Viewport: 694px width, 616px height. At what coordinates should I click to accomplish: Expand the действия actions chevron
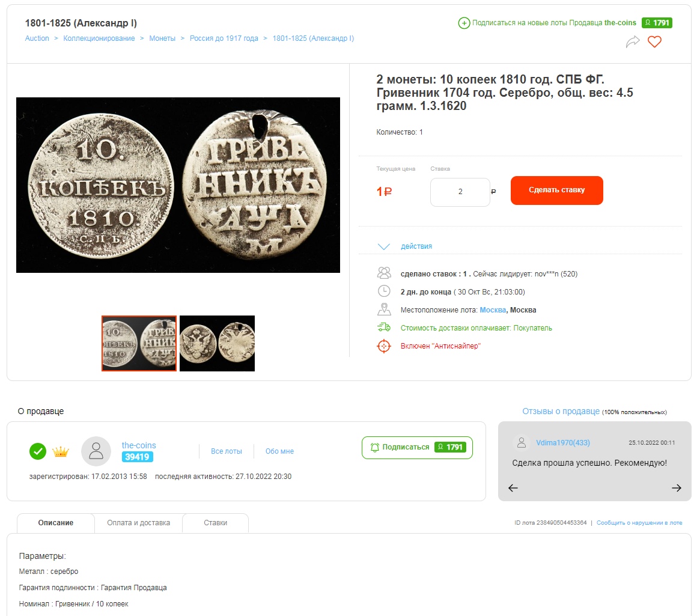(384, 246)
